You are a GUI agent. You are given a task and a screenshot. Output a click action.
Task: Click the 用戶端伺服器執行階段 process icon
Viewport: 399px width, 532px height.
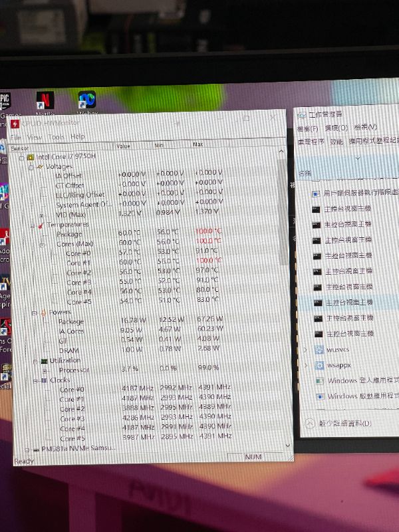point(315,194)
